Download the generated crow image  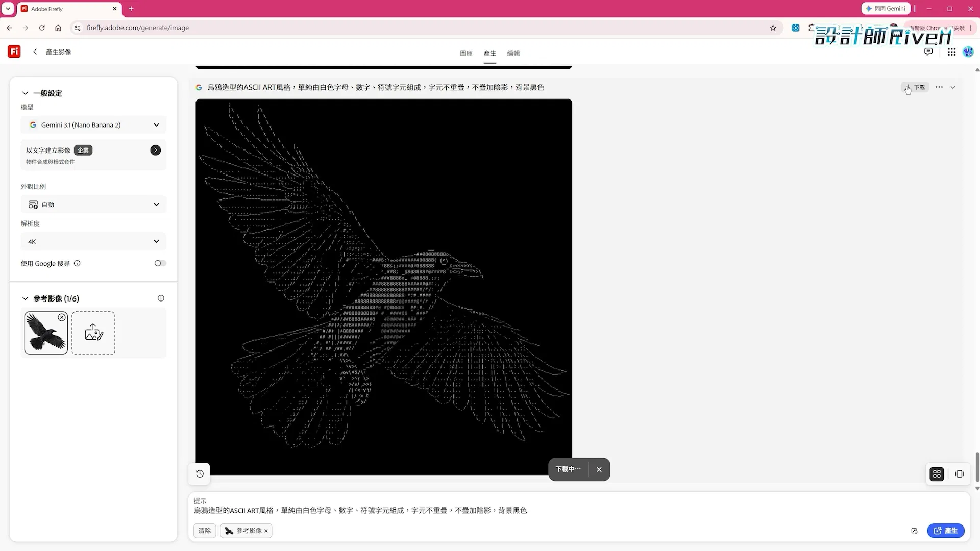[x=915, y=87]
